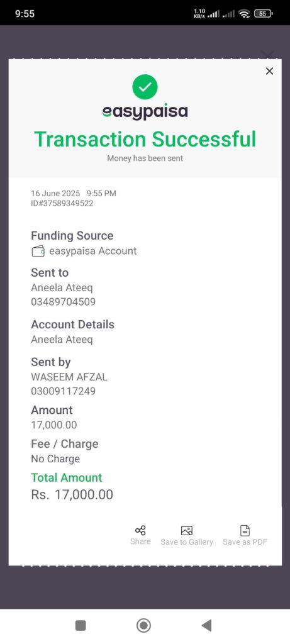Tap the Android back navigation arrow
The height and width of the screenshot is (644, 290).
pos(206,626)
